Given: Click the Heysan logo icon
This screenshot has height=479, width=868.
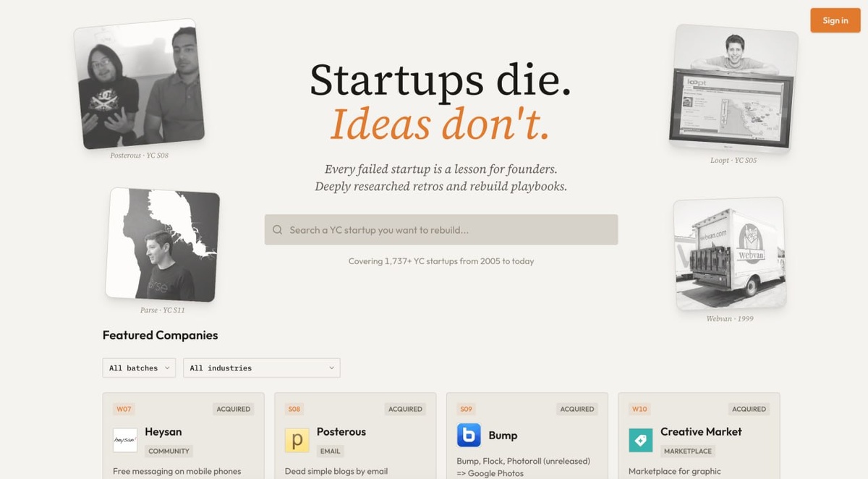Looking at the screenshot, I should 125,440.
